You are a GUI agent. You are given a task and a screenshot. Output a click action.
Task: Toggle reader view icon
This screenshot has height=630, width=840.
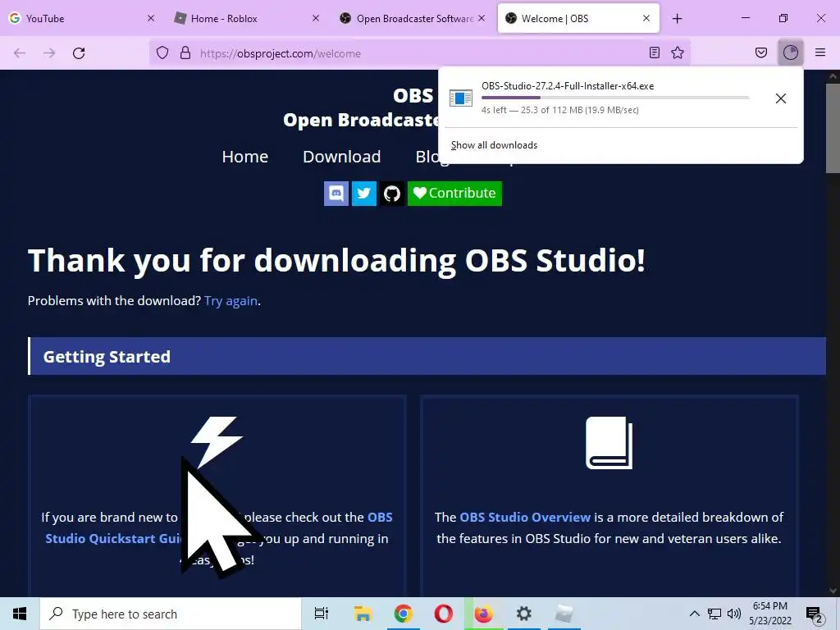pyautogui.click(x=654, y=52)
